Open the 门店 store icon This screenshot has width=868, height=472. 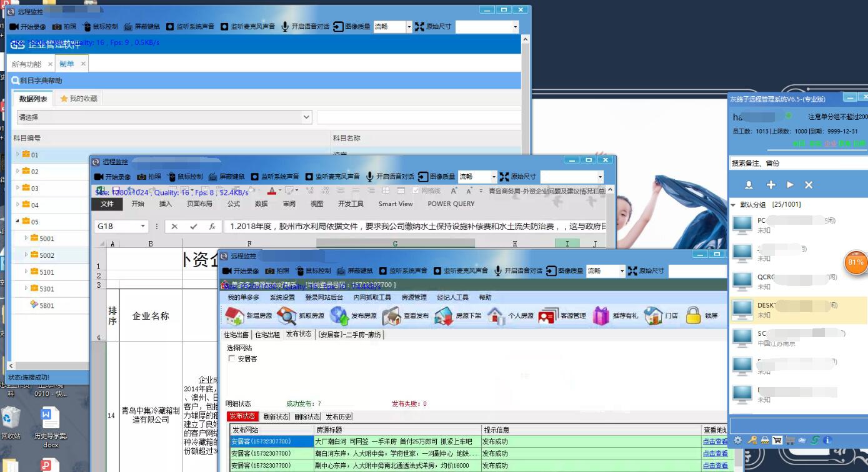point(653,316)
